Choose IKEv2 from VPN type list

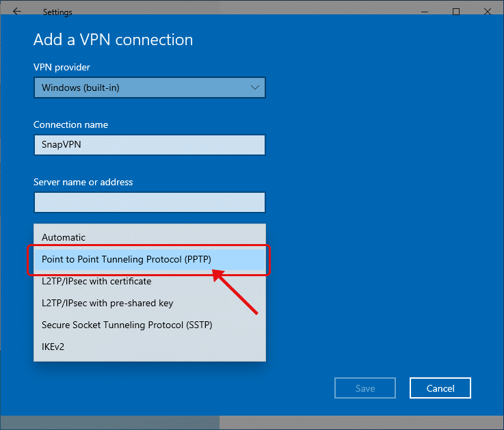click(150, 347)
